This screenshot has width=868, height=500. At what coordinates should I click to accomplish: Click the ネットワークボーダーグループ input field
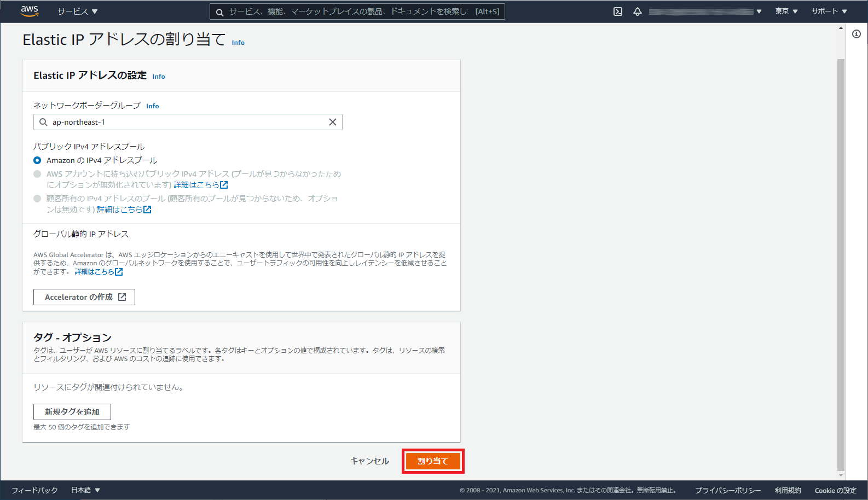(186, 122)
